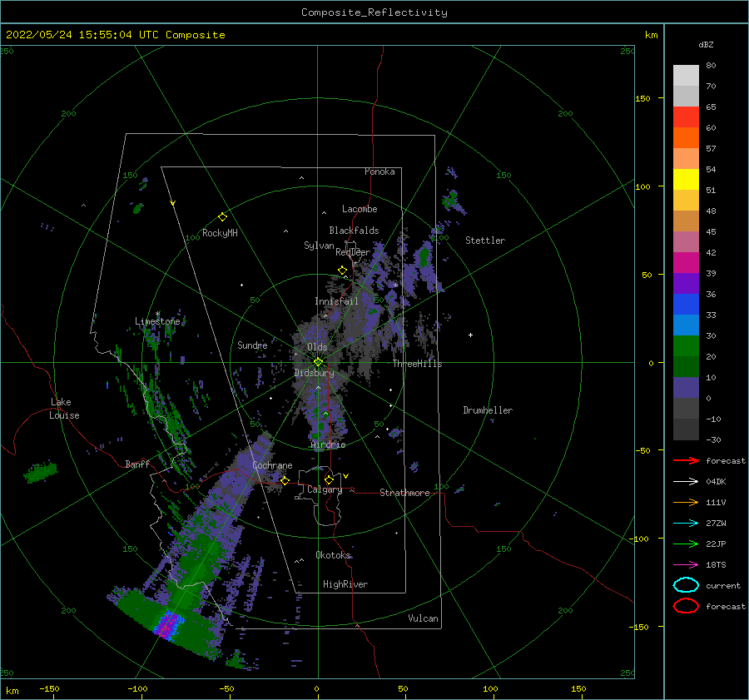Screen dimensions: 749x700
Task: Click the white plus marker north of Drumheller
Action: 470,335
